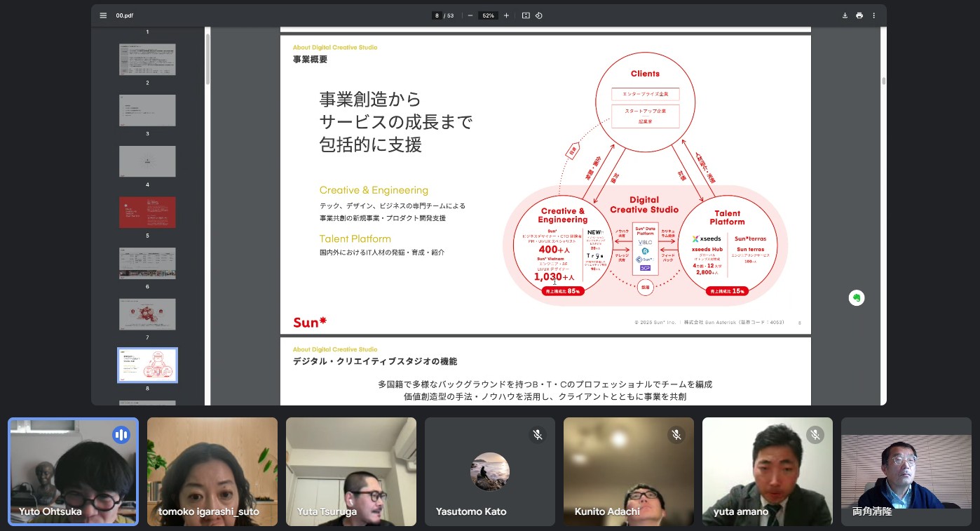Click the zoom out minus icon

click(x=470, y=15)
